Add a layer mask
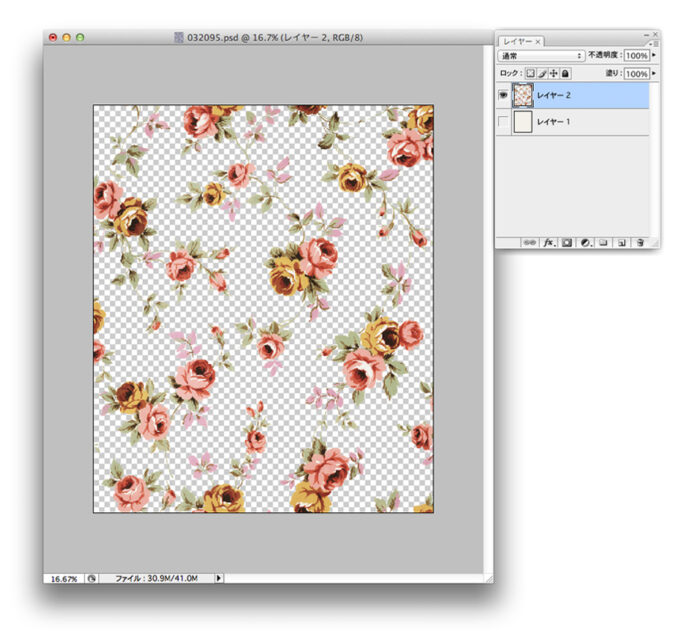 click(x=566, y=242)
